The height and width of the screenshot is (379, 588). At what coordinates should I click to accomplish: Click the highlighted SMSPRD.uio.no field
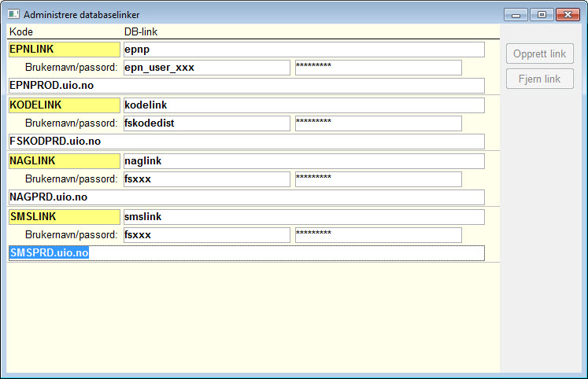click(246, 252)
